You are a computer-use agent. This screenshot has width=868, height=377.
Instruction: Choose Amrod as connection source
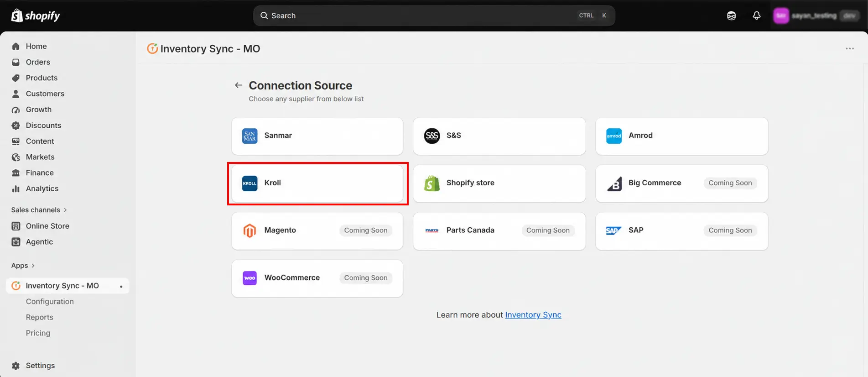click(x=681, y=136)
